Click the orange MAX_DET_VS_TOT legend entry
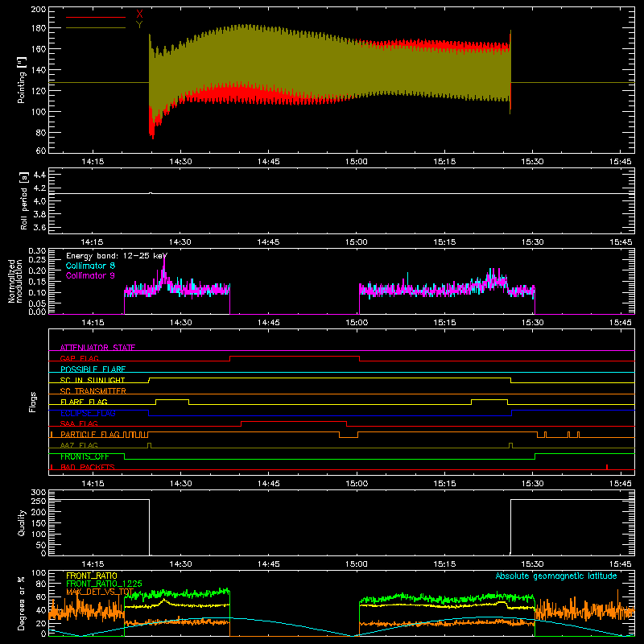The height and width of the screenshot is (644, 644). (100, 592)
